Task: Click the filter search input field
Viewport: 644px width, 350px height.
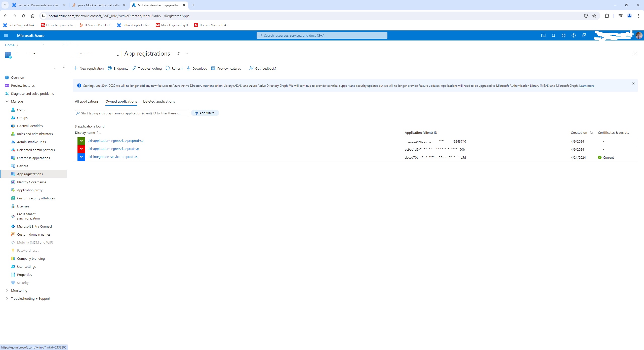Action: click(132, 112)
